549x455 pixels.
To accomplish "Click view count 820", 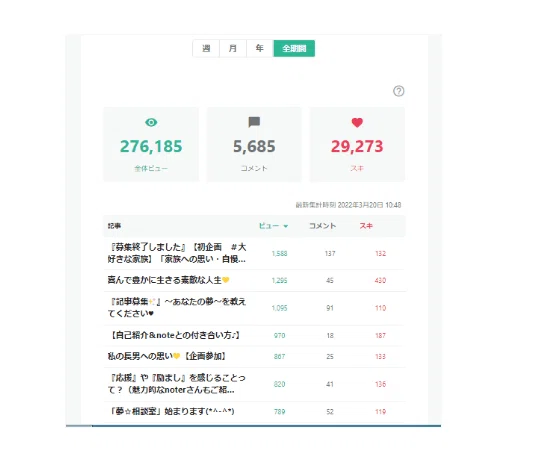I will [279, 384].
